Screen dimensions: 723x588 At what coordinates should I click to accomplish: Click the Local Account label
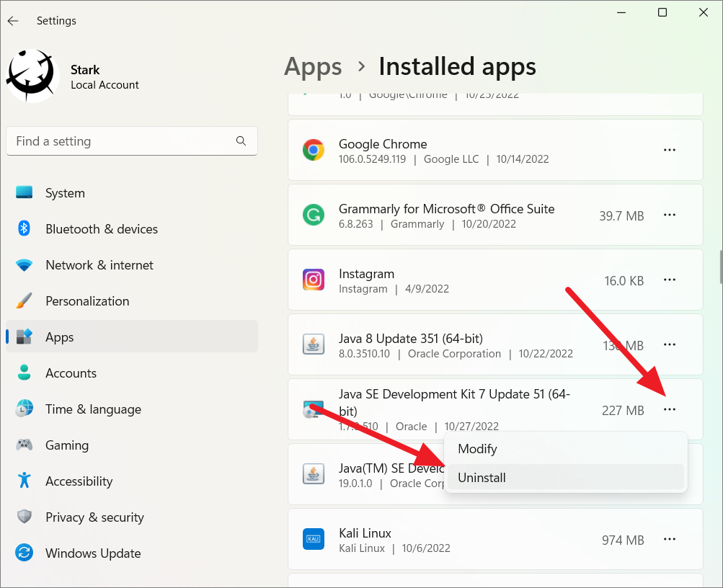tap(105, 85)
